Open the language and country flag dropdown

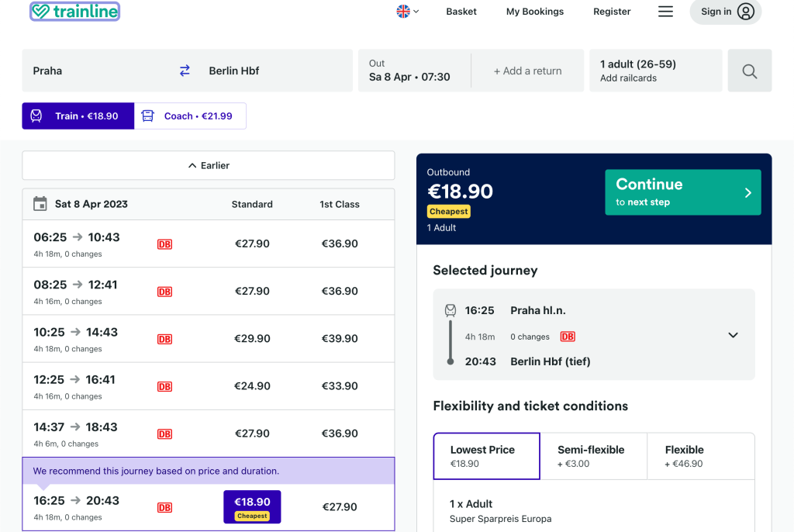pyautogui.click(x=407, y=12)
